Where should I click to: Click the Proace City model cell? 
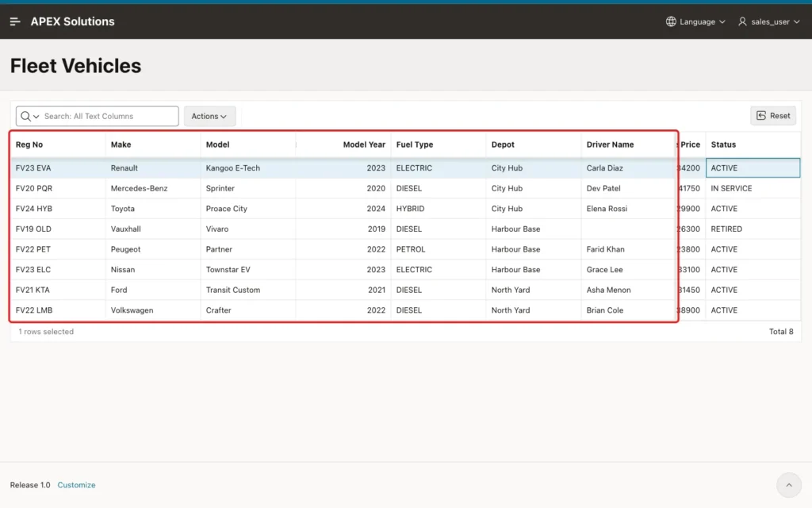point(248,209)
